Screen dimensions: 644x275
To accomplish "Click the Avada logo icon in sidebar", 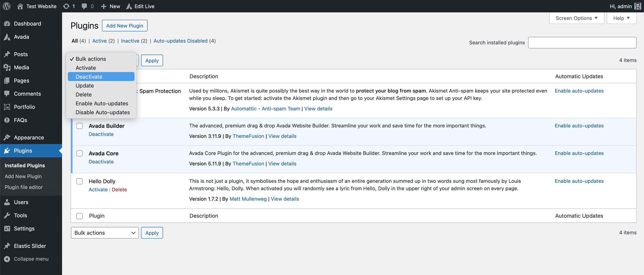I will click(x=7, y=37).
